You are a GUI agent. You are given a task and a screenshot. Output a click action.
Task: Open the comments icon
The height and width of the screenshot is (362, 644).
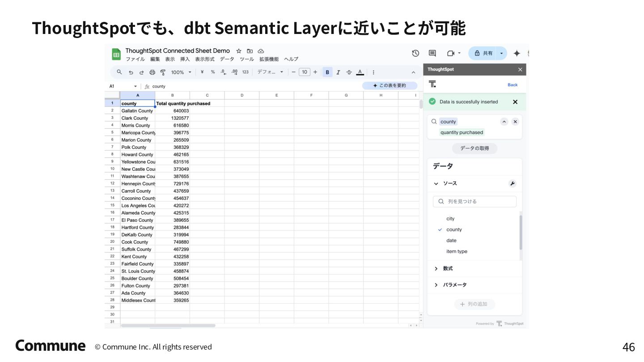(432, 53)
